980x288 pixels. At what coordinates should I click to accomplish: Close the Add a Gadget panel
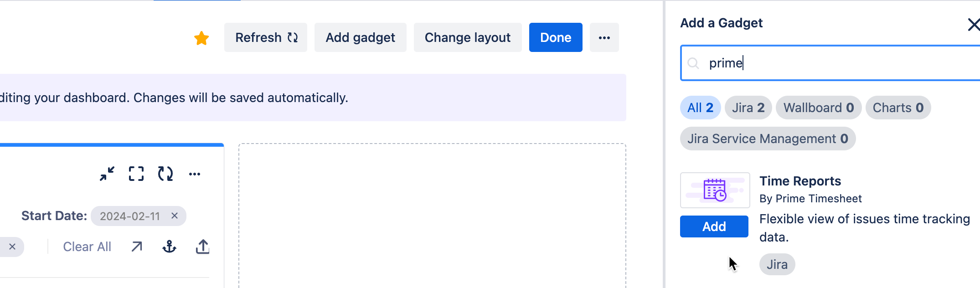click(974, 25)
